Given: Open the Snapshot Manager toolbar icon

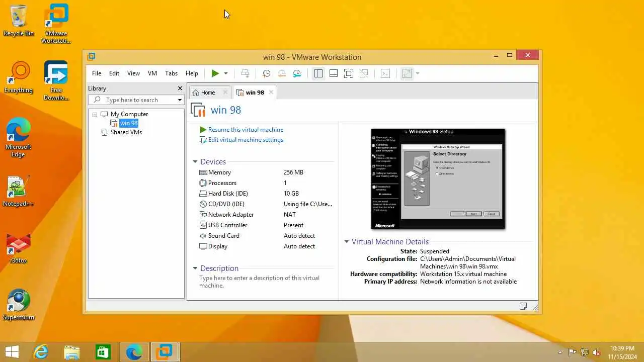Looking at the screenshot, I should pyautogui.click(x=297, y=73).
